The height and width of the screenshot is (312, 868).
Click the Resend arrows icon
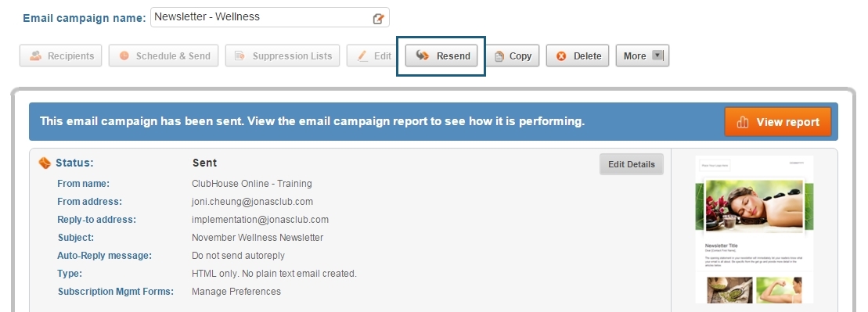tap(423, 56)
